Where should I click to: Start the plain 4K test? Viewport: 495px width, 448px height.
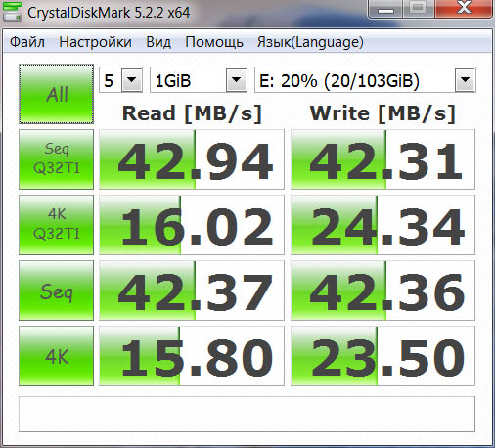(57, 356)
